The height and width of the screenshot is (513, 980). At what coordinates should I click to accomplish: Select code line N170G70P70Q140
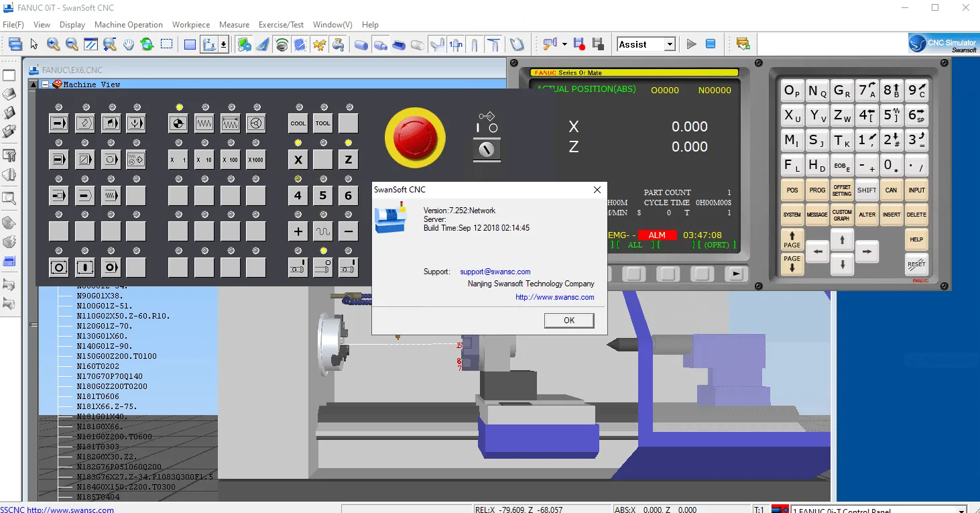pyautogui.click(x=110, y=376)
